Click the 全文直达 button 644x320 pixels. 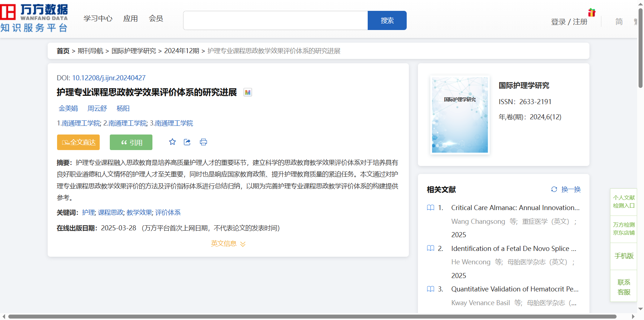point(78,142)
